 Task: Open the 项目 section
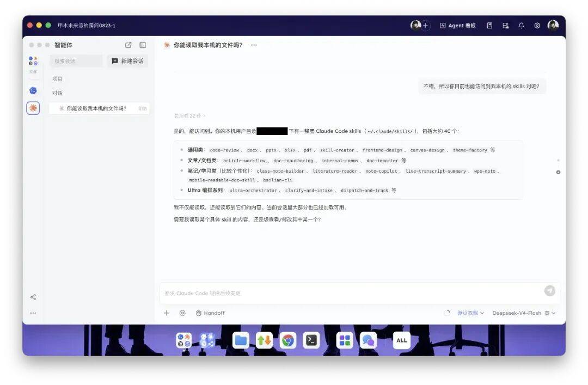[x=57, y=79]
